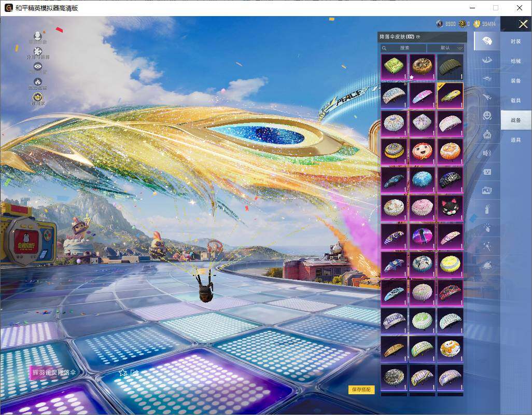Select the 战备 tab

(516, 120)
